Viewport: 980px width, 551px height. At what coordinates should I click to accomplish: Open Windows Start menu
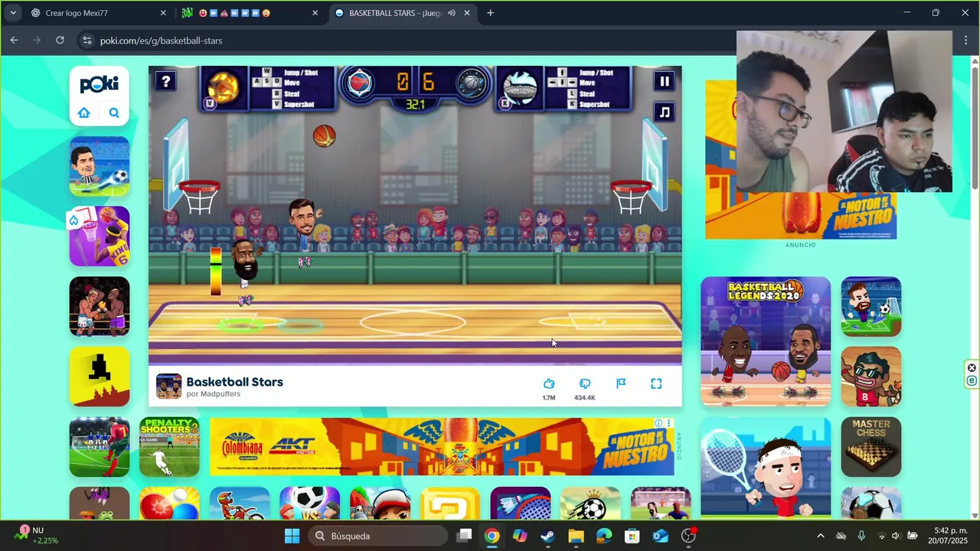[x=292, y=536]
